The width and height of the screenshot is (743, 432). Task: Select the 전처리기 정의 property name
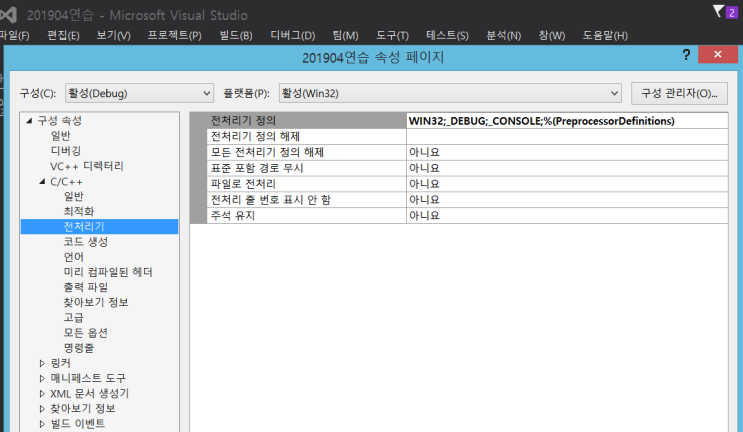[243, 121]
